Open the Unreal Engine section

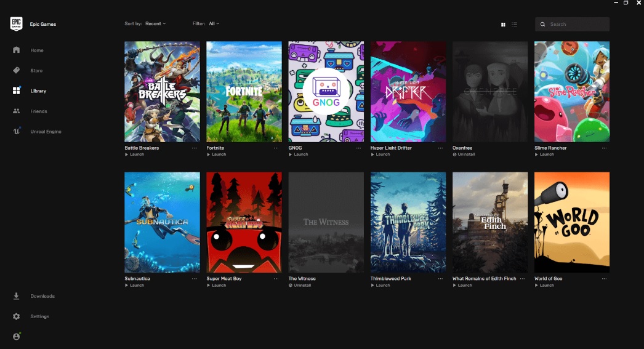[x=46, y=132]
